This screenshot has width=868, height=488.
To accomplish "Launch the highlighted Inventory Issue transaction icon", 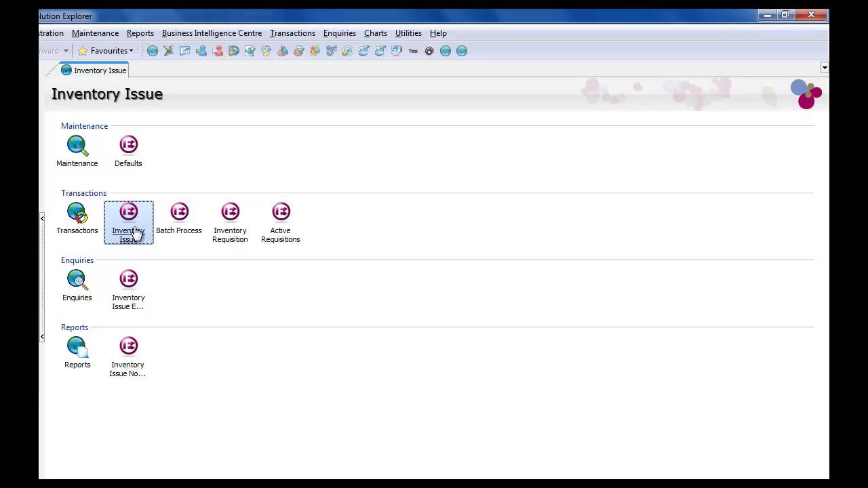I will pos(128,222).
